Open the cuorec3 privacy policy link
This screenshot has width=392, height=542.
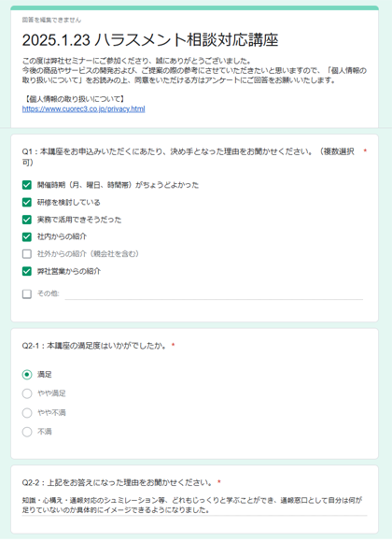coord(84,109)
